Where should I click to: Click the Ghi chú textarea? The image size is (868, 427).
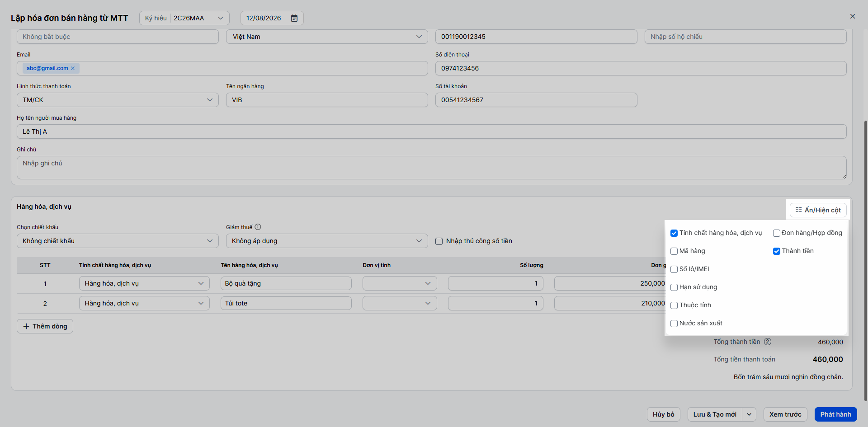click(x=432, y=168)
